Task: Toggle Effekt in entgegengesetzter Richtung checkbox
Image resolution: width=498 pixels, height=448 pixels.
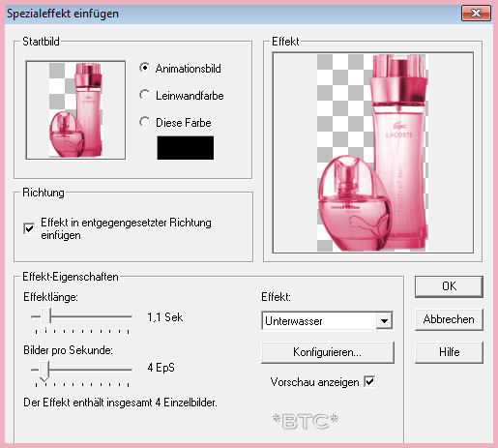Action: (29, 228)
